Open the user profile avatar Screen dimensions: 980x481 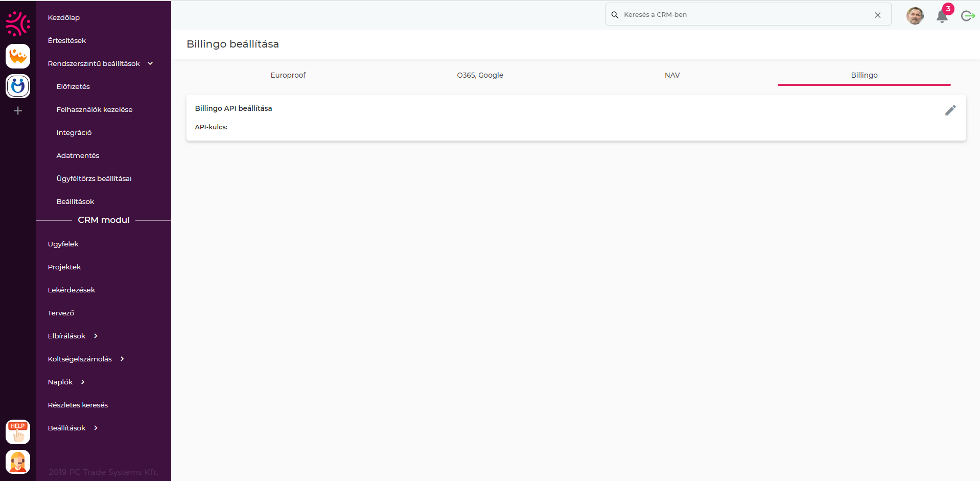pos(915,16)
